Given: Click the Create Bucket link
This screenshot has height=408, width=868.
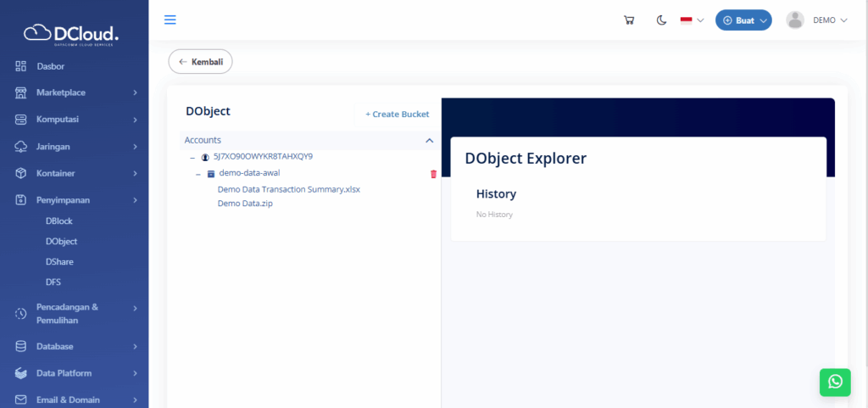Looking at the screenshot, I should [x=397, y=115].
